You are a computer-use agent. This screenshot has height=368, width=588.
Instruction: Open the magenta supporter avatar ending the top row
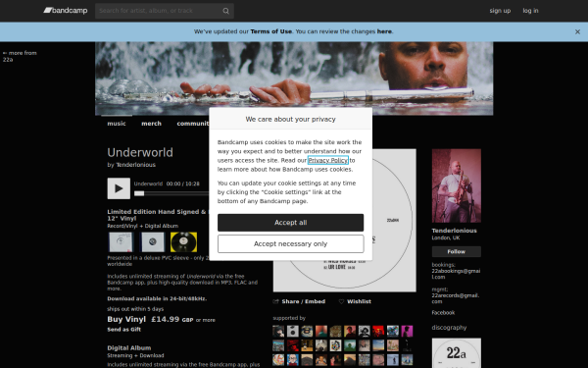[x=407, y=332]
